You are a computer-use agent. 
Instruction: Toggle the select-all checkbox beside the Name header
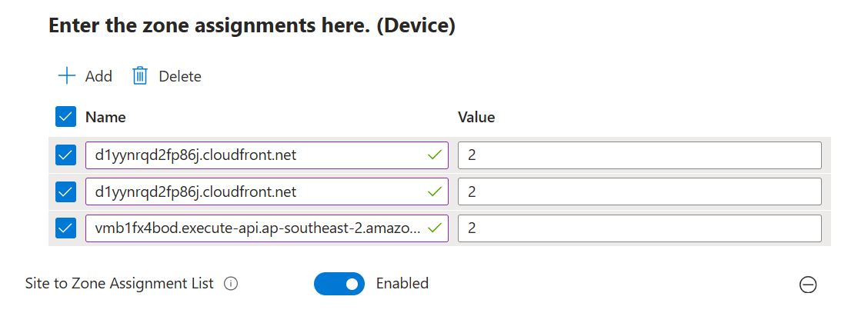coord(66,117)
